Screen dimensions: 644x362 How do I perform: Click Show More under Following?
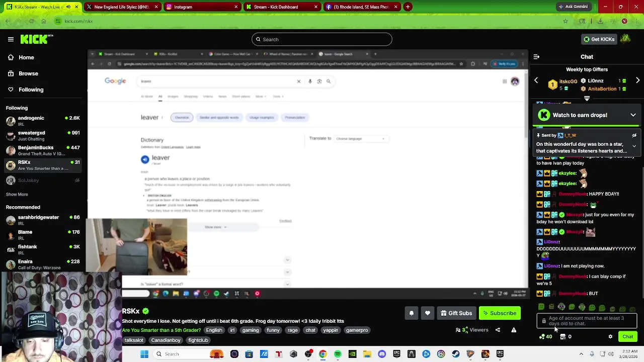(17, 194)
